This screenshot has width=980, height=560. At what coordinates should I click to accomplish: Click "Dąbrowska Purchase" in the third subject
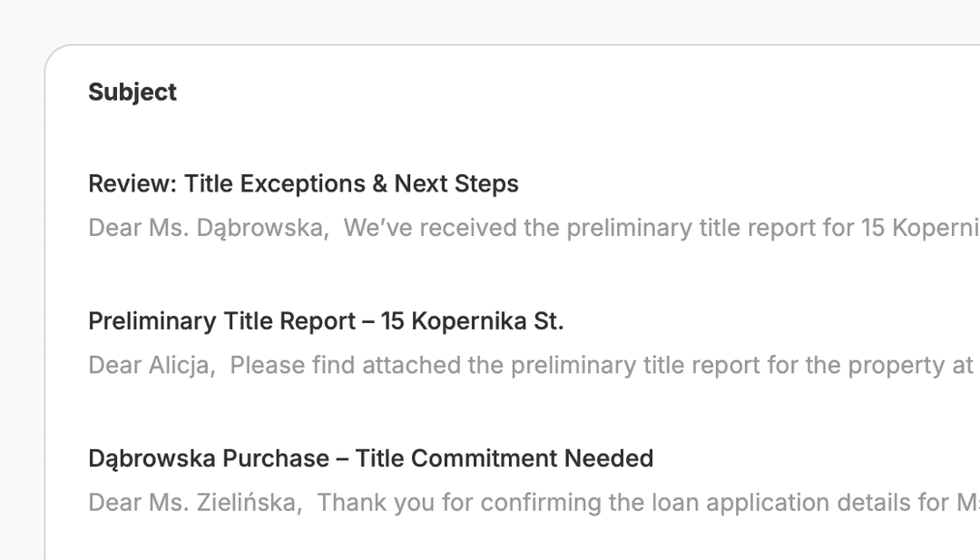tap(209, 458)
